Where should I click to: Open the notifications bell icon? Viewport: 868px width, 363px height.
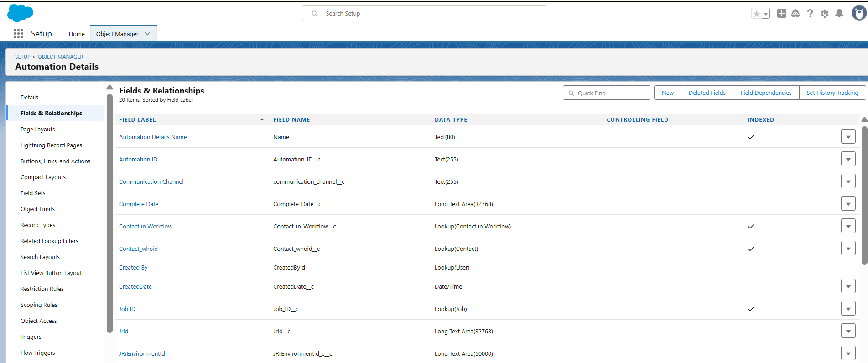839,13
